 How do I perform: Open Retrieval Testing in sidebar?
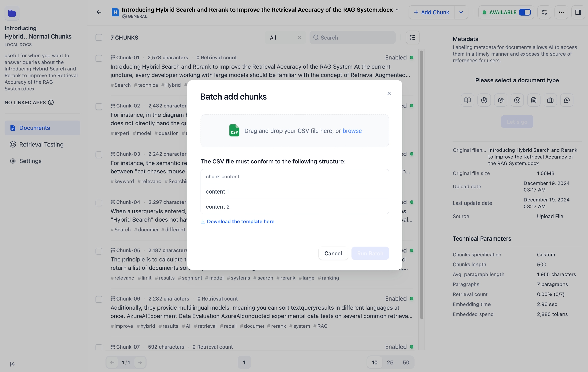point(41,145)
